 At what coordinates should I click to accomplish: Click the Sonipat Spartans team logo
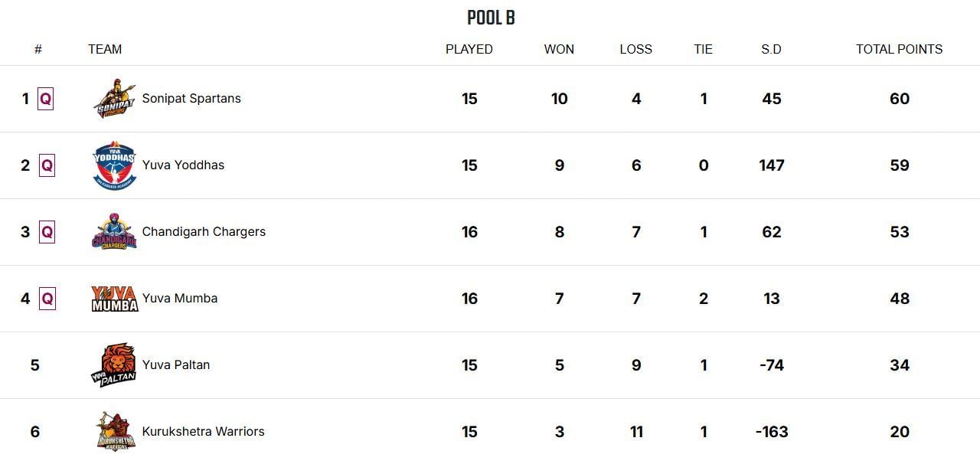click(x=114, y=99)
